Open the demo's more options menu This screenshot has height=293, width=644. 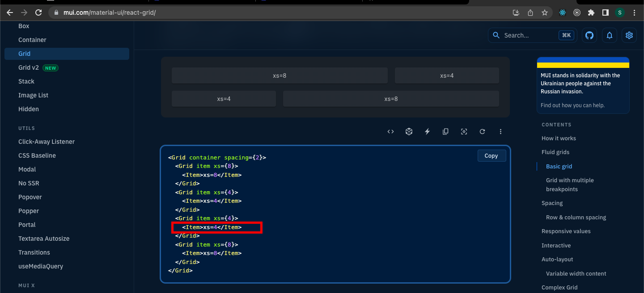[x=500, y=131]
